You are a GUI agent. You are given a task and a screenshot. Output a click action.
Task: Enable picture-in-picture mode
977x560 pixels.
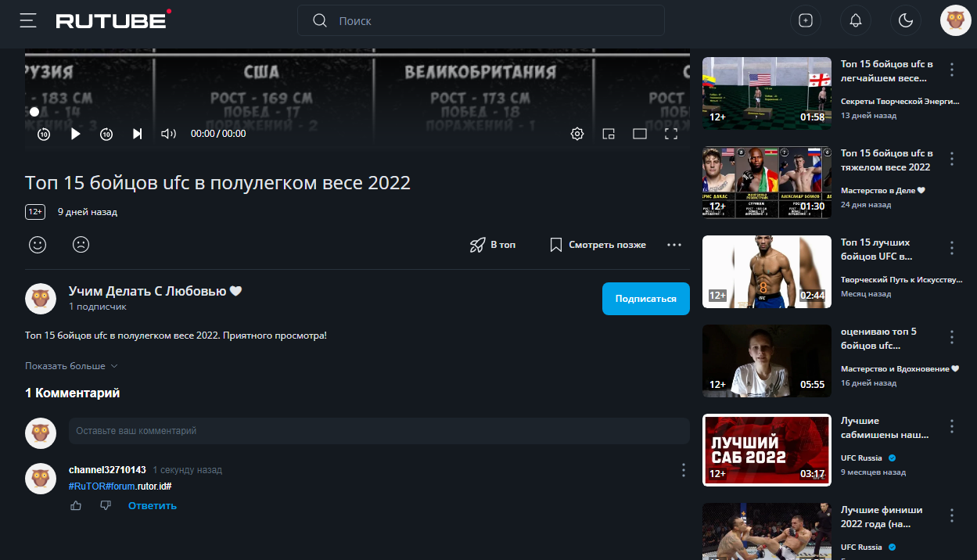tap(609, 134)
